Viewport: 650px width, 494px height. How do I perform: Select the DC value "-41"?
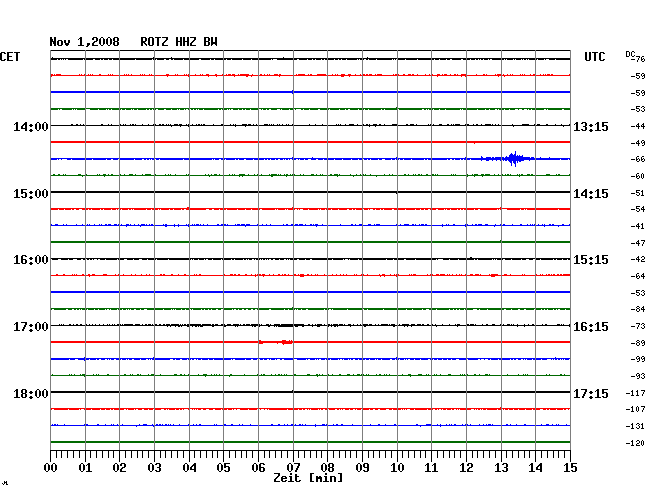[x=638, y=226]
